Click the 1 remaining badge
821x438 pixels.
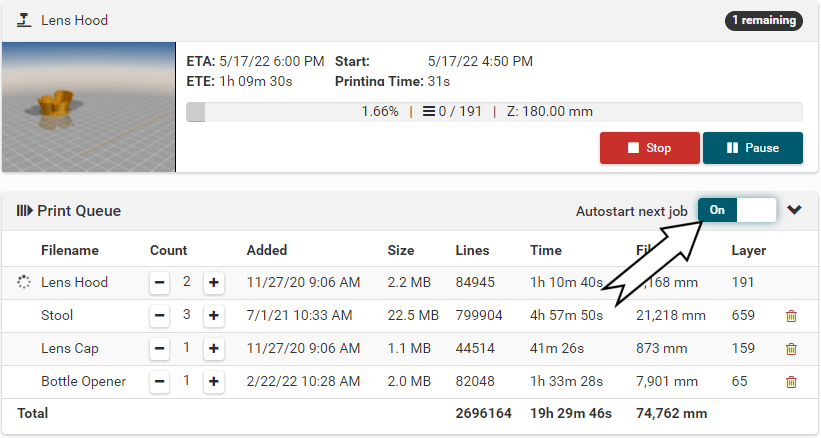(x=763, y=20)
